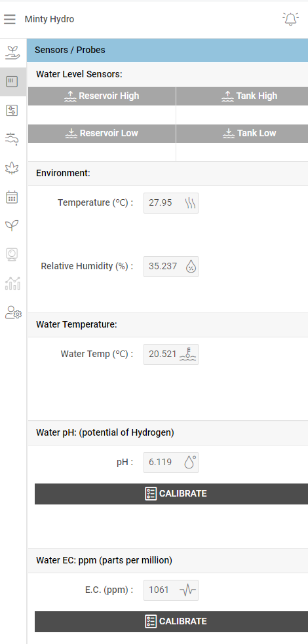Open the calendar schedule sidebar icon
The width and height of the screenshot is (308, 644).
[12, 197]
